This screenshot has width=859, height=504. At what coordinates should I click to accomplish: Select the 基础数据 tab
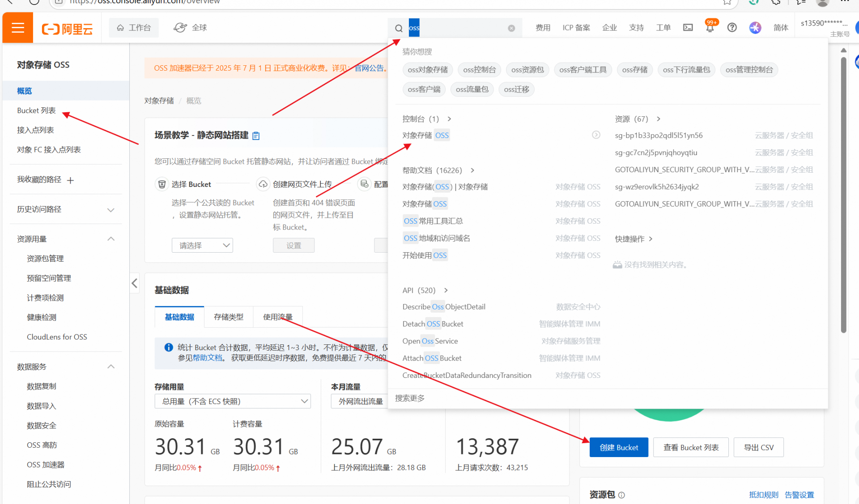click(179, 317)
